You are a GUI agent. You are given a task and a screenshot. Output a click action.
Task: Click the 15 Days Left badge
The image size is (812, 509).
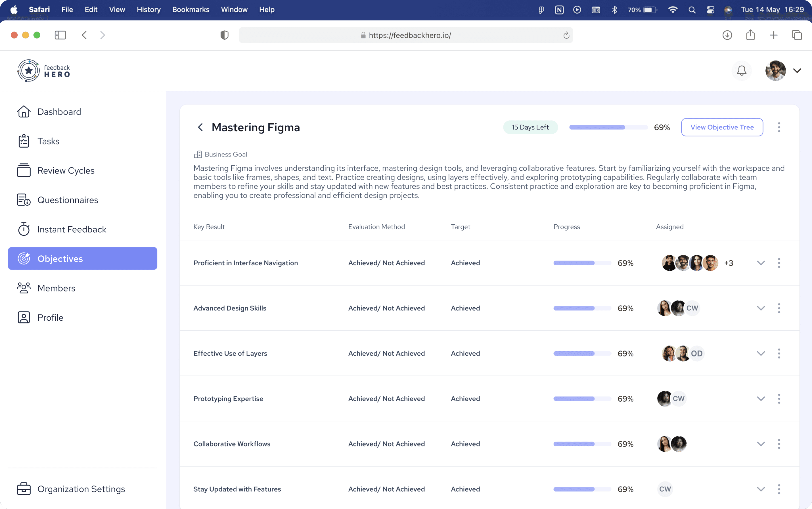pyautogui.click(x=530, y=127)
